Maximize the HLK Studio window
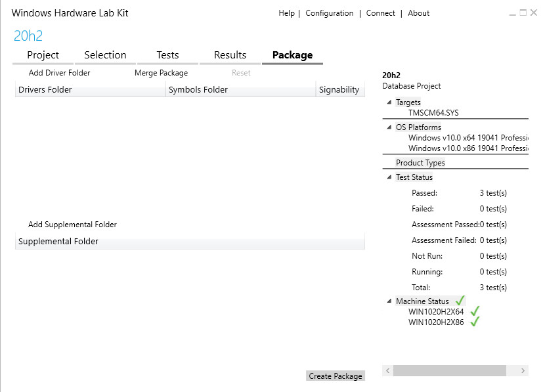 click(x=523, y=13)
